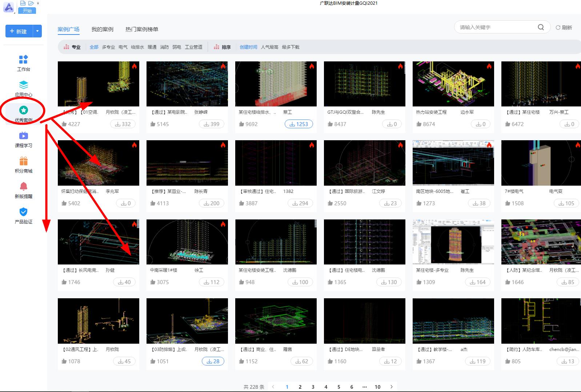Go to page 6

tap(352, 387)
